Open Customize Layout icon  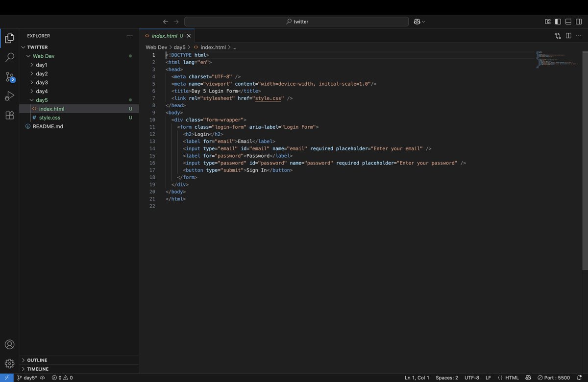pos(548,22)
